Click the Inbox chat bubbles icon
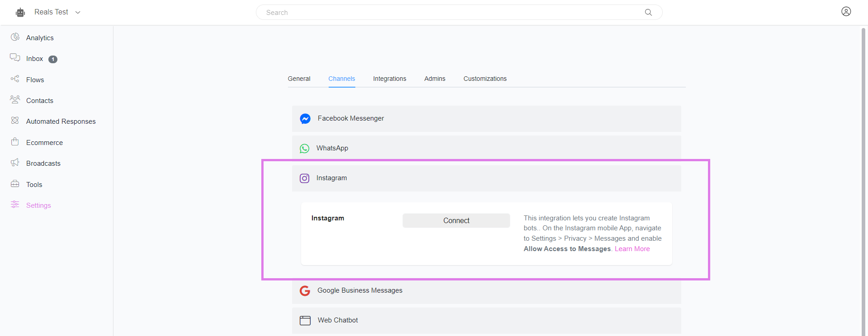 click(15, 57)
